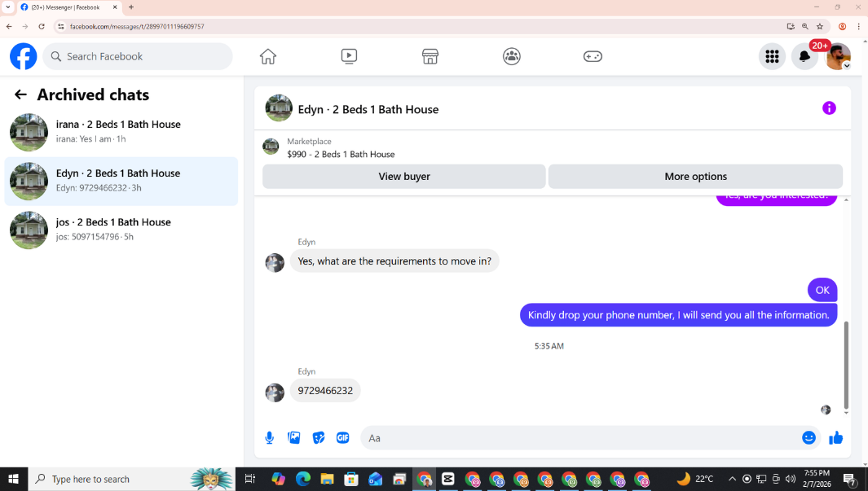Viewport: 868px width, 491px height.
Task: Reload the page in browser toolbar
Action: click(x=42, y=26)
